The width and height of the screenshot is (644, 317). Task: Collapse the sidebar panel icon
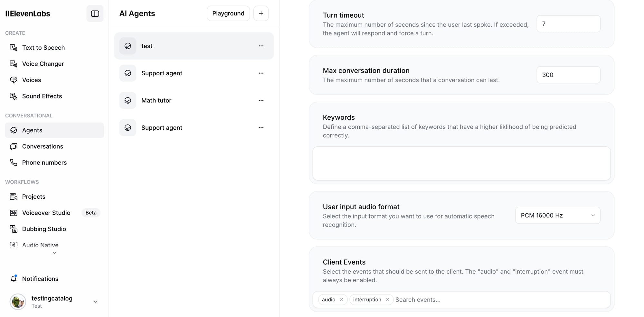tap(95, 14)
